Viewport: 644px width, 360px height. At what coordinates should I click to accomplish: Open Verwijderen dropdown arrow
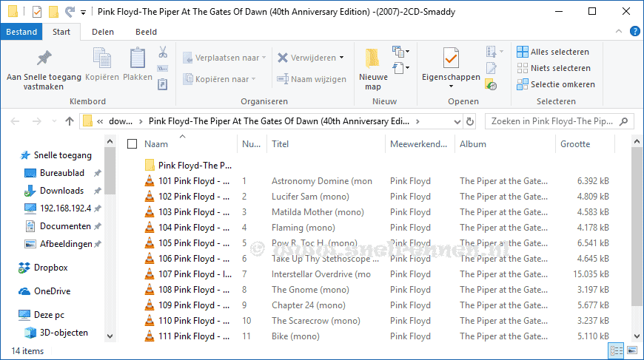pyautogui.click(x=342, y=58)
